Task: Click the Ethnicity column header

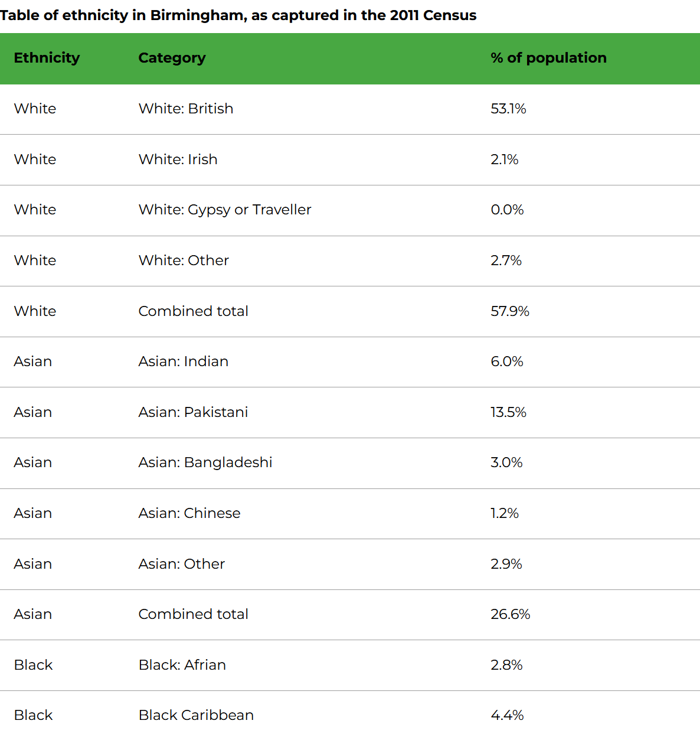Action: click(47, 58)
